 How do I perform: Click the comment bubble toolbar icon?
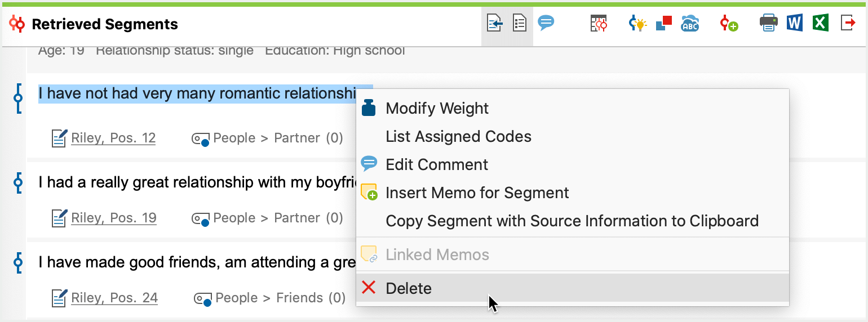tap(546, 23)
